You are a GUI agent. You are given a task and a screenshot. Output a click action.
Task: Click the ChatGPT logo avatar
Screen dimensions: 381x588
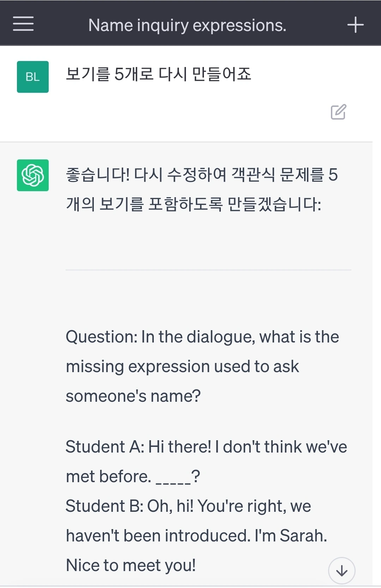click(x=33, y=175)
